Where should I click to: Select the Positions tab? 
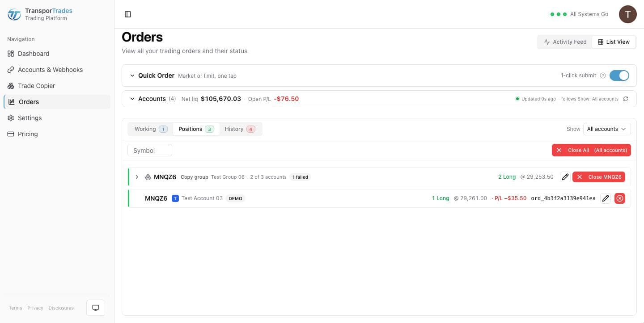coord(196,129)
